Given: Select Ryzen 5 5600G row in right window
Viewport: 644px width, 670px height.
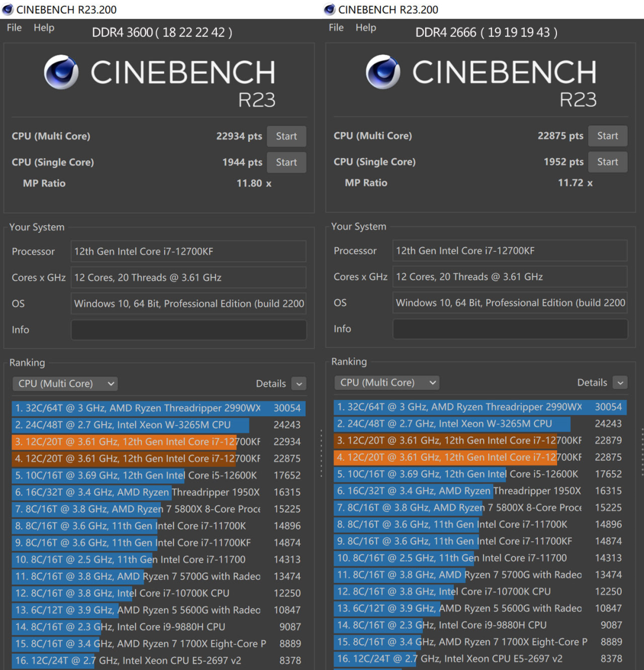Looking at the screenshot, I should coord(481,608).
